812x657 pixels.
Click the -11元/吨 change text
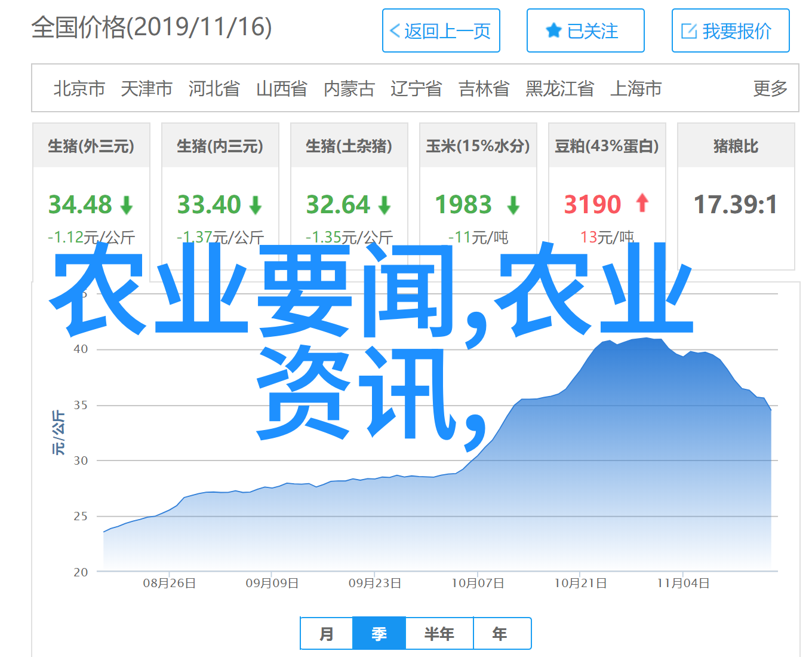[478, 237]
